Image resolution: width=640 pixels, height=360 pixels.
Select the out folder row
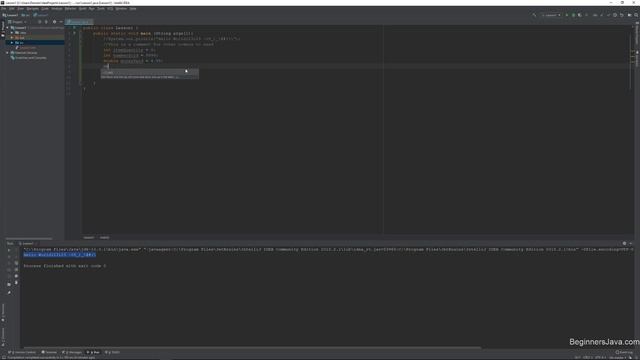tap(35, 38)
